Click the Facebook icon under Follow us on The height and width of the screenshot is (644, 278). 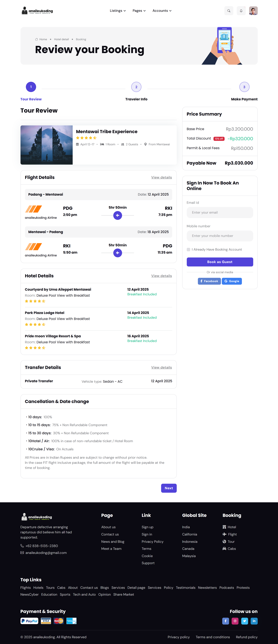click(x=225, y=621)
